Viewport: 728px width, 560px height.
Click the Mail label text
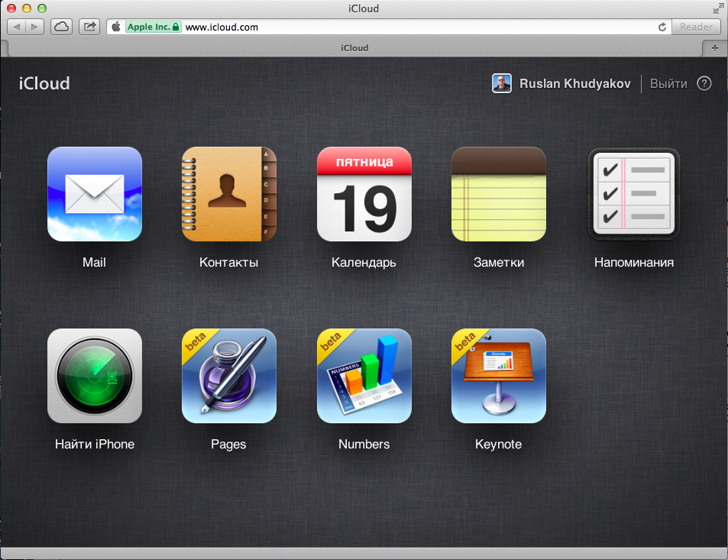pos(94,262)
